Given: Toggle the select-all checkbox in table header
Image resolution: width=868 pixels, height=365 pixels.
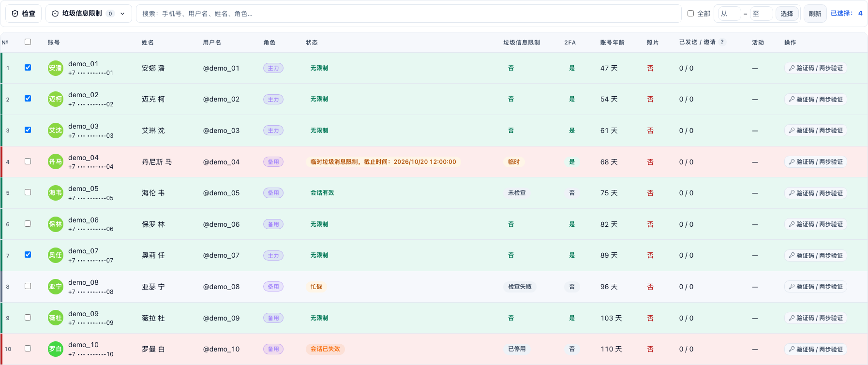Looking at the screenshot, I should 28,42.
